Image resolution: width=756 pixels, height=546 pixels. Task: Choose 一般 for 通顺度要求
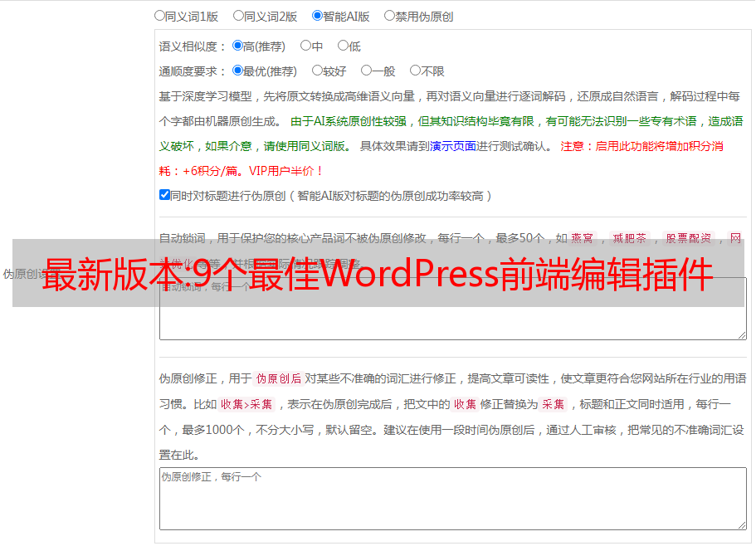[x=366, y=71]
